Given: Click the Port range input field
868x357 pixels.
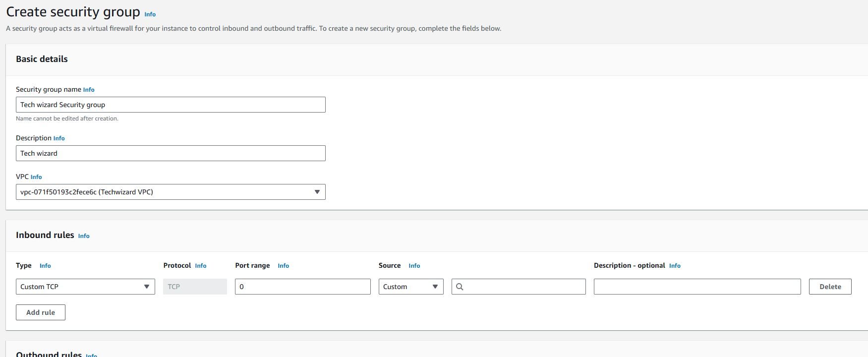Looking at the screenshot, I should 303,287.
